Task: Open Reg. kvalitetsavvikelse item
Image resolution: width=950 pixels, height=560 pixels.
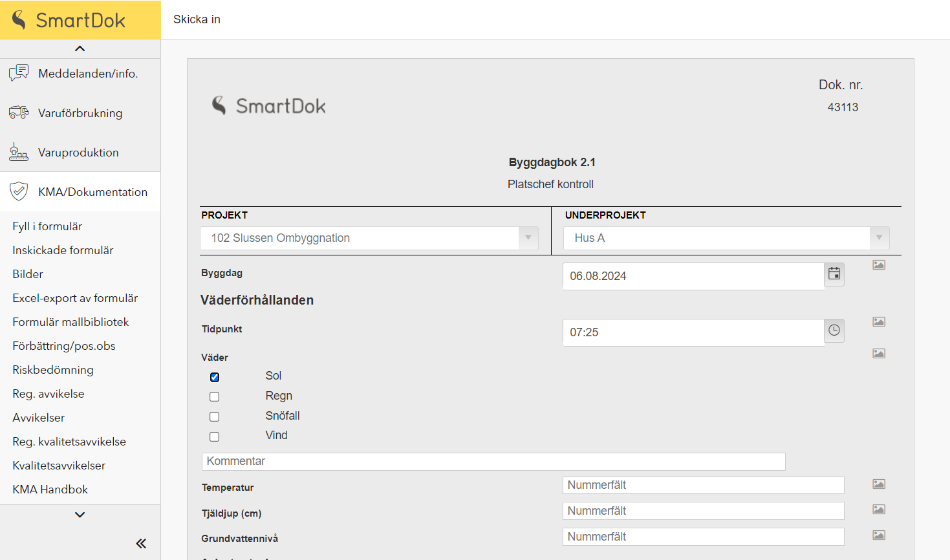Action: click(x=69, y=442)
